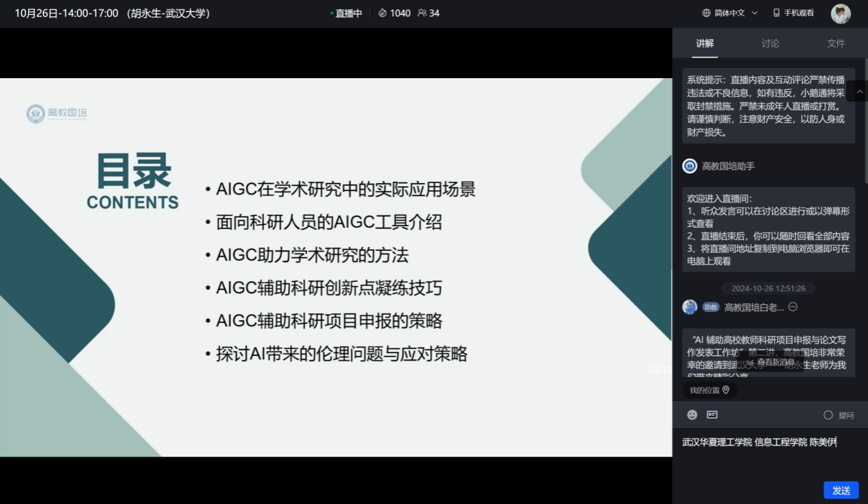
Task: Click the teaching assistant's avatar in chat
Action: point(690,307)
